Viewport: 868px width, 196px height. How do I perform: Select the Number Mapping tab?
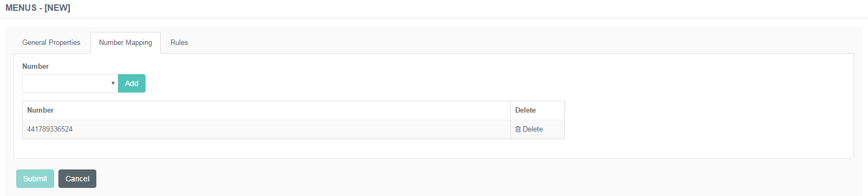click(x=126, y=42)
